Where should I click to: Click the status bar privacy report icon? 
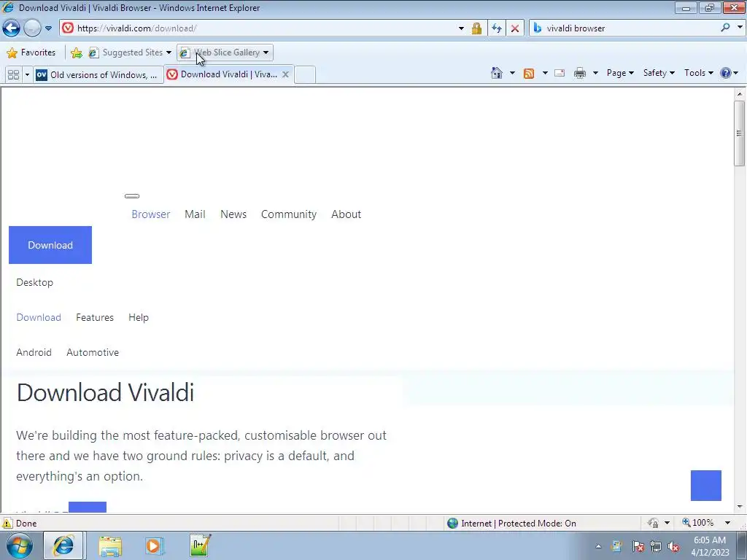[653, 524]
